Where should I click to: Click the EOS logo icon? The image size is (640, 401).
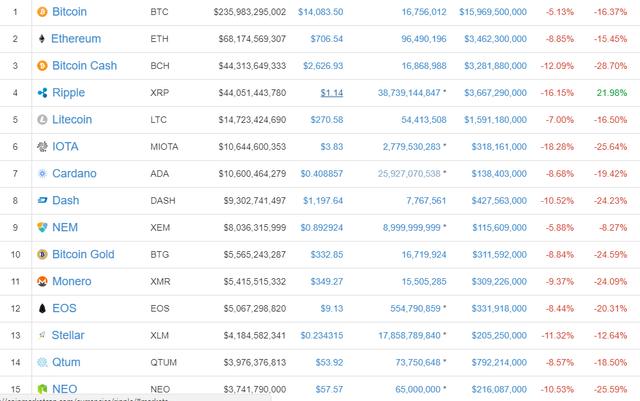pos(42,308)
